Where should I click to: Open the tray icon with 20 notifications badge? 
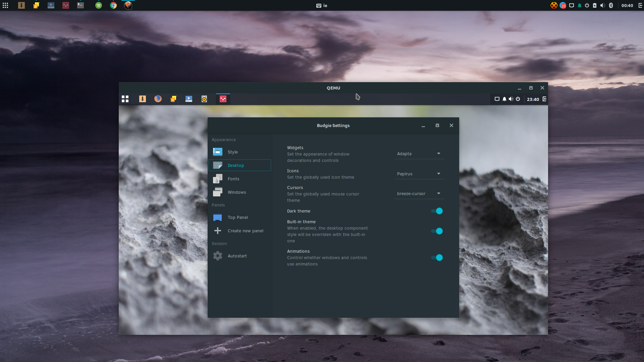563,5
